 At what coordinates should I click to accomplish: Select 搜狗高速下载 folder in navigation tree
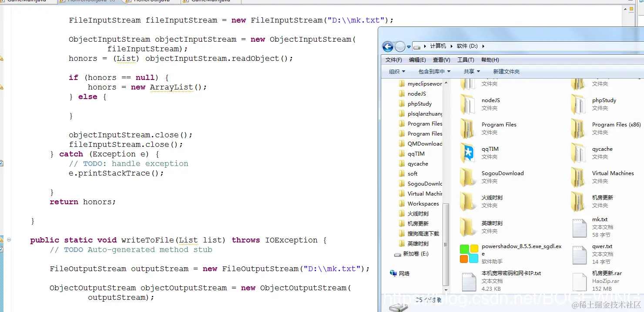coord(419,234)
